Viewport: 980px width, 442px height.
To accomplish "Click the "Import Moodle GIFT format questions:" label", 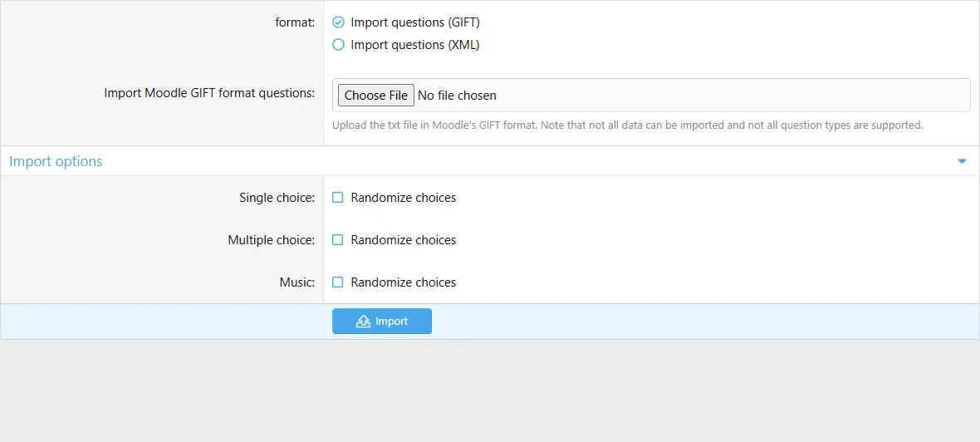I will [x=209, y=93].
